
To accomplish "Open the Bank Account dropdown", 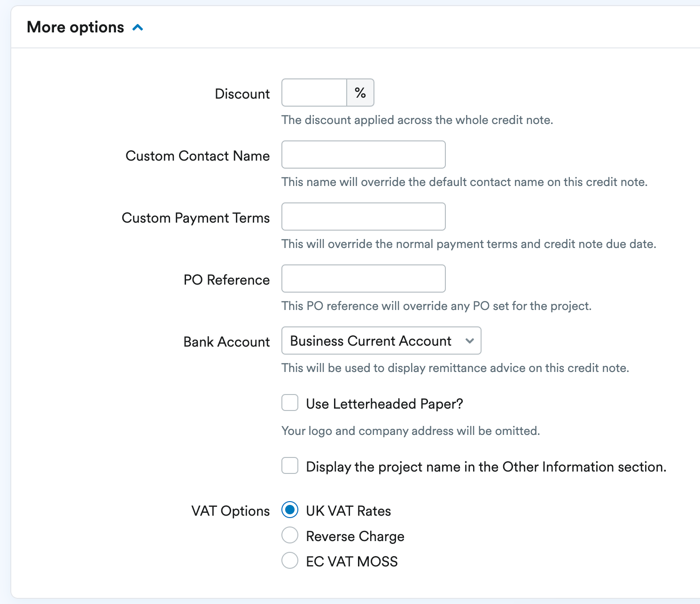I will (381, 341).
